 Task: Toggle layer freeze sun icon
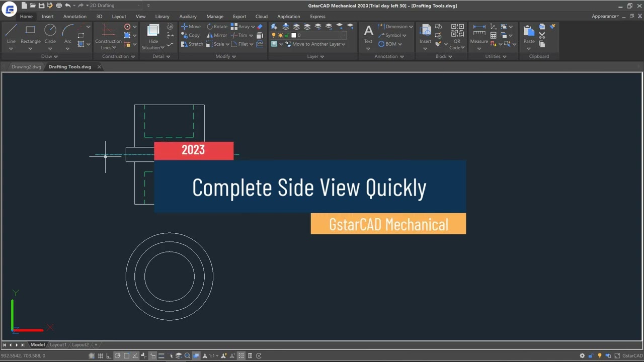(x=280, y=35)
